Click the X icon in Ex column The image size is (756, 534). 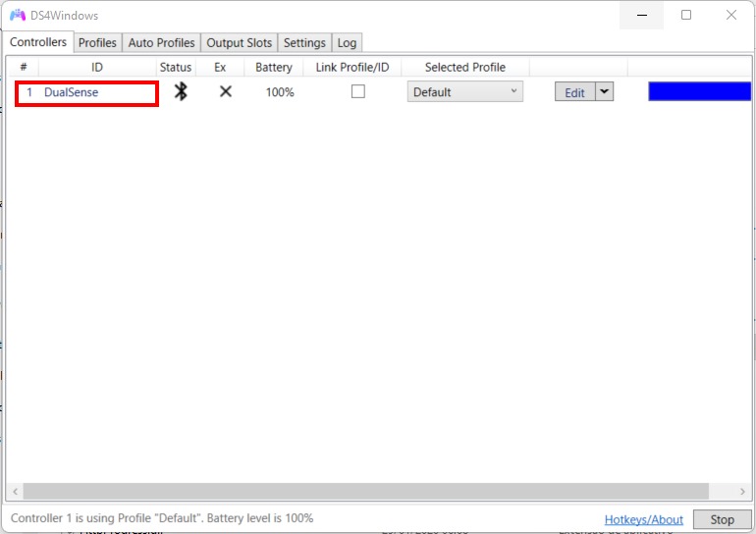(x=225, y=91)
